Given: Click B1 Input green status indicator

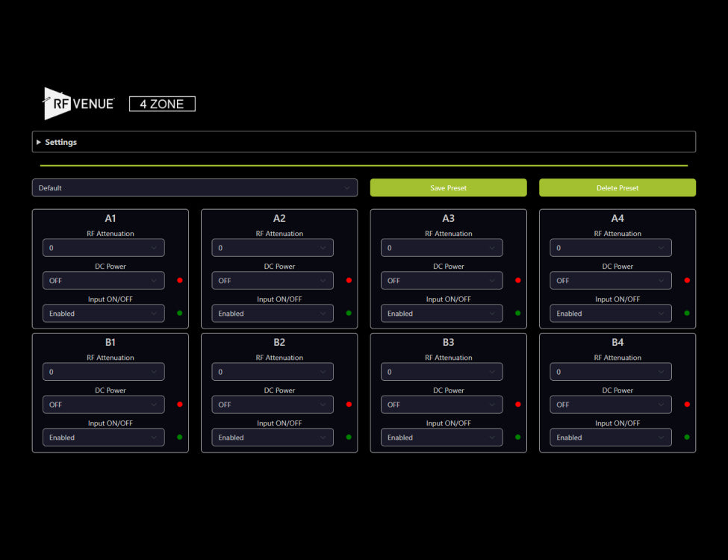Looking at the screenshot, I should [x=180, y=438].
